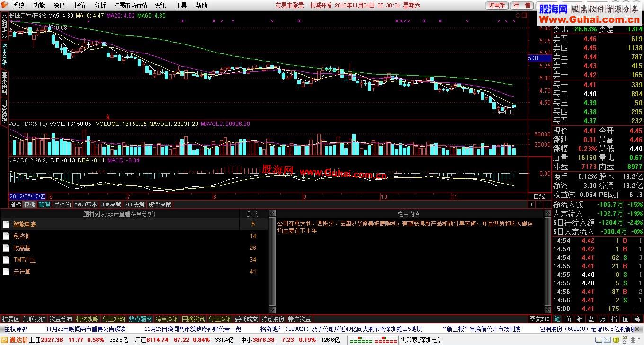
Task: Select 核高基 in the theme list
Action: (x=22, y=248)
